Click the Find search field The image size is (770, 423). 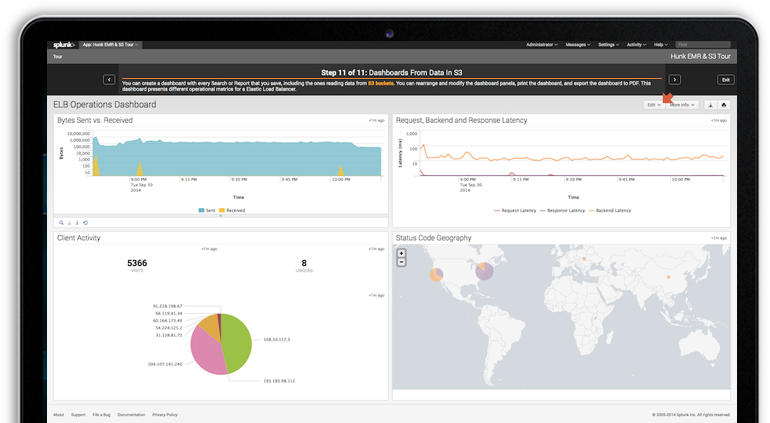pyautogui.click(x=703, y=45)
